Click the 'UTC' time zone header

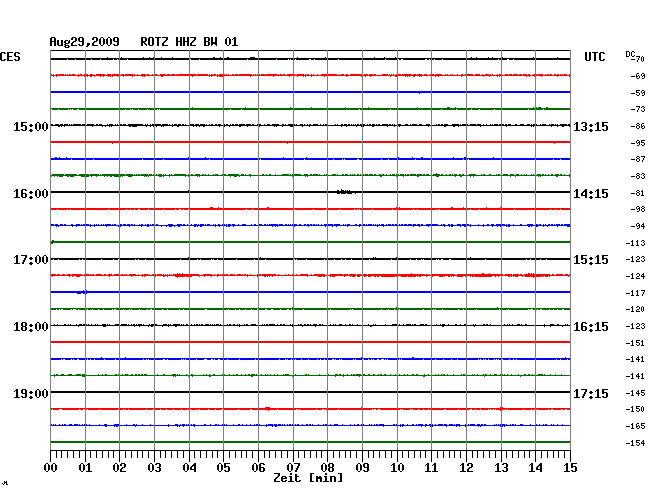click(594, 57)
